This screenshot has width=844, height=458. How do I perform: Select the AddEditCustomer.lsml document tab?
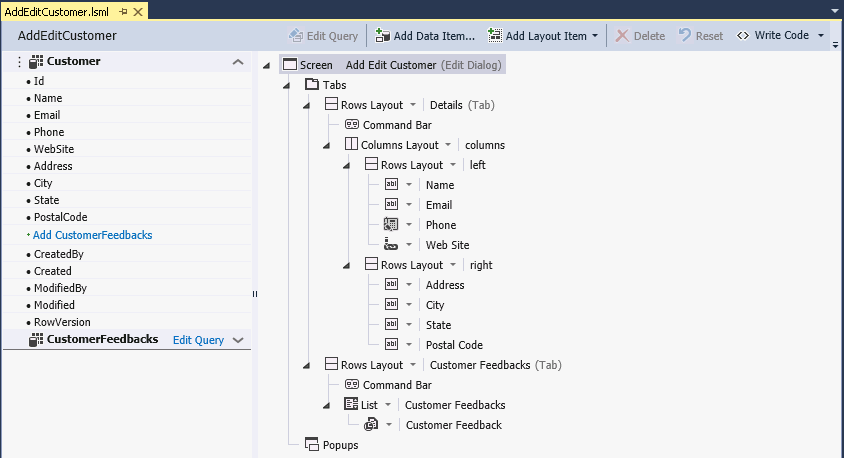(57, 11)
